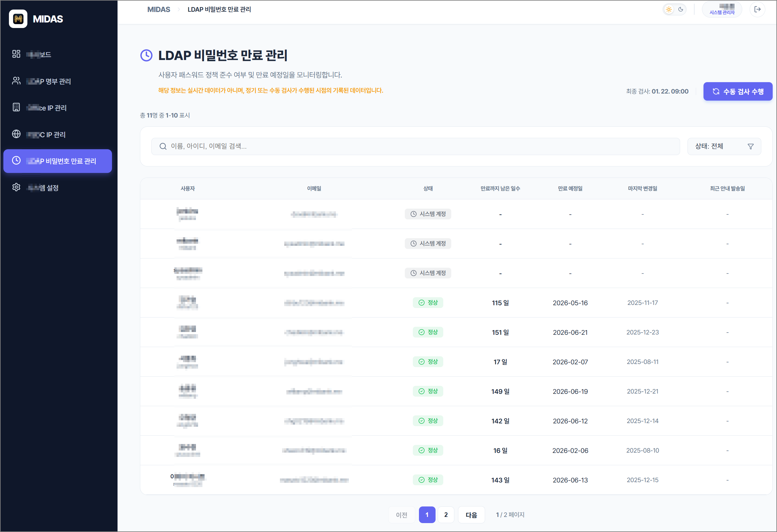Click the dashboard grid icon in sidebar
This screenshot has height=532, width=777.
(16, 54)
